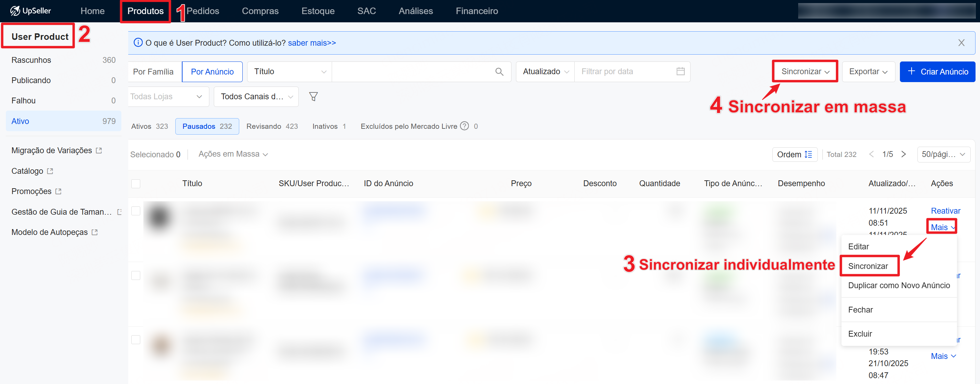
Task: Go to next page arrow
Action: pyautogui.click(x=904, y=154)
